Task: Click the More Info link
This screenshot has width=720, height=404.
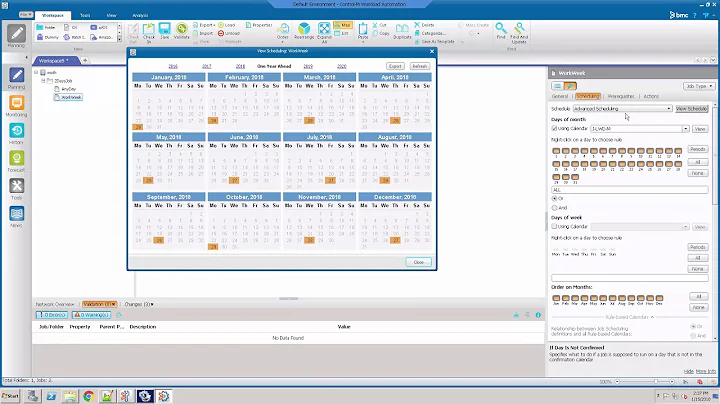Action: point(706,371)
